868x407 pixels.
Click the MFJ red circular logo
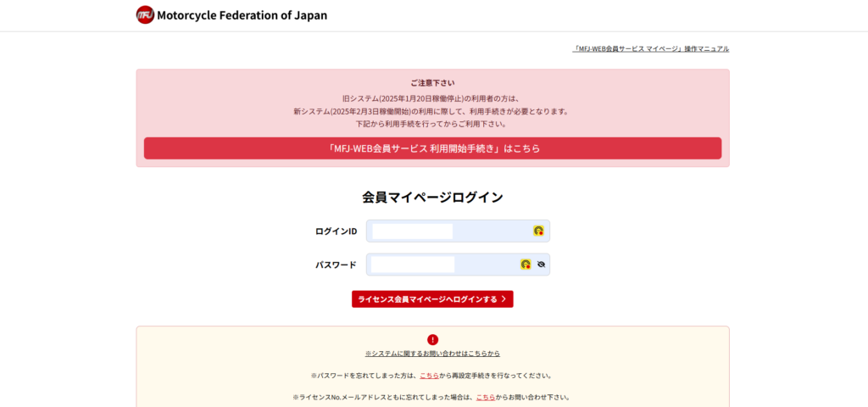click(145, 14)
